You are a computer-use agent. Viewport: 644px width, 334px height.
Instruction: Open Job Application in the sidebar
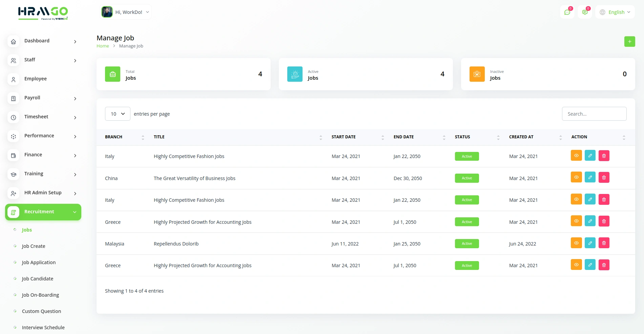[x=39, y=262]
